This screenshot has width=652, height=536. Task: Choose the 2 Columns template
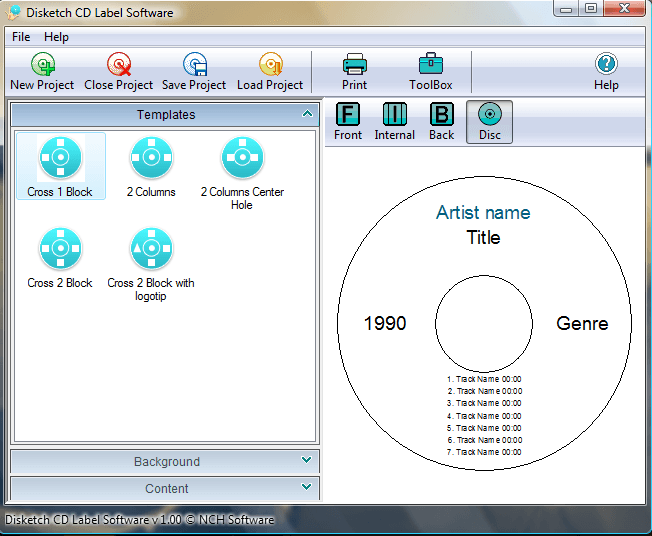coord(151,166)
